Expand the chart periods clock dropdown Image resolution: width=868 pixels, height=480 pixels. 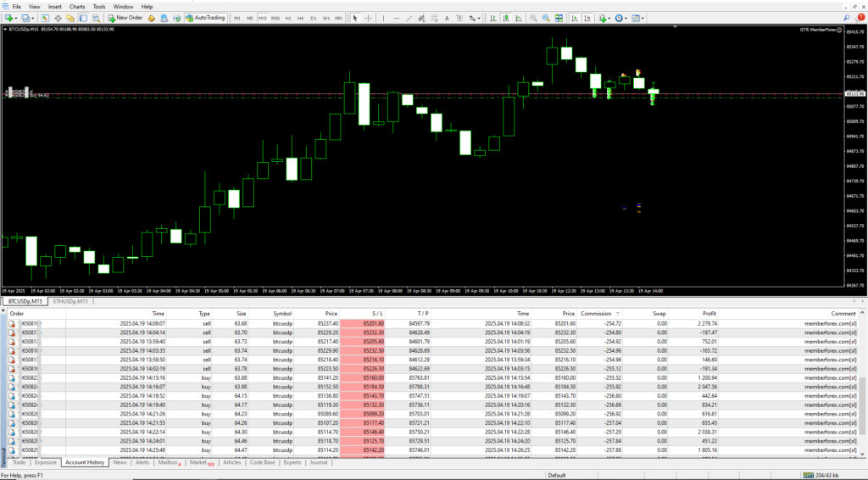(x=626, y=17)
